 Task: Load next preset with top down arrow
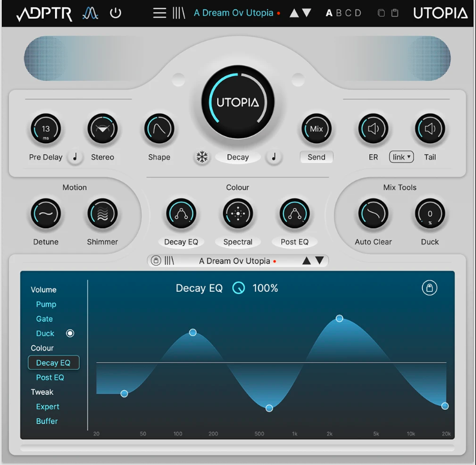coord(307,13)
